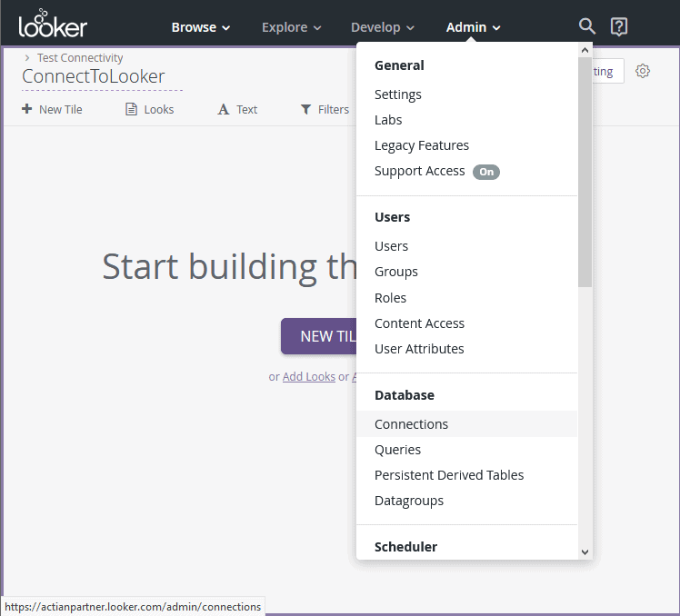The height and width of the screenshot is (616, 680).
Task: Click the Scheduler section heading
Action: click(x=405, y=547)
